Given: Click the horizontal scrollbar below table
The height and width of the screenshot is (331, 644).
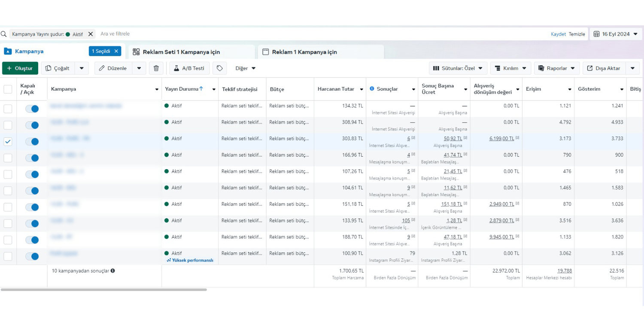Looking at the screenshot, I should click(x=103, y=290).
